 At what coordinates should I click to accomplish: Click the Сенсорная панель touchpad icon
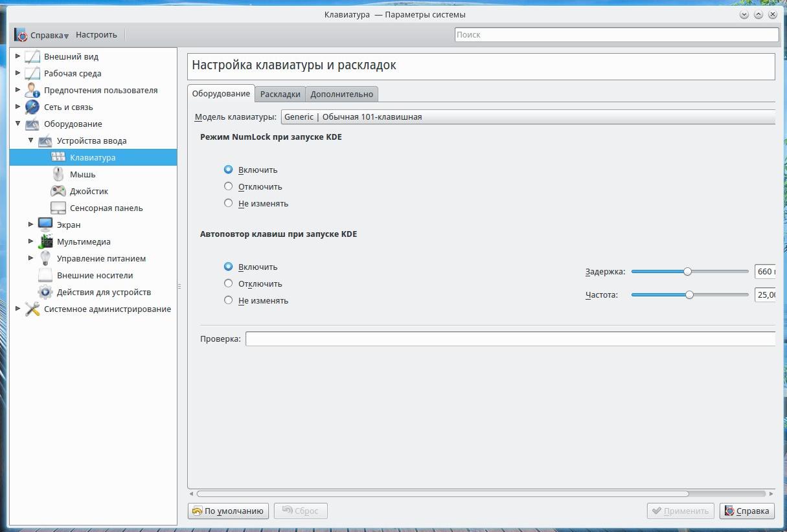click(58, 208)
